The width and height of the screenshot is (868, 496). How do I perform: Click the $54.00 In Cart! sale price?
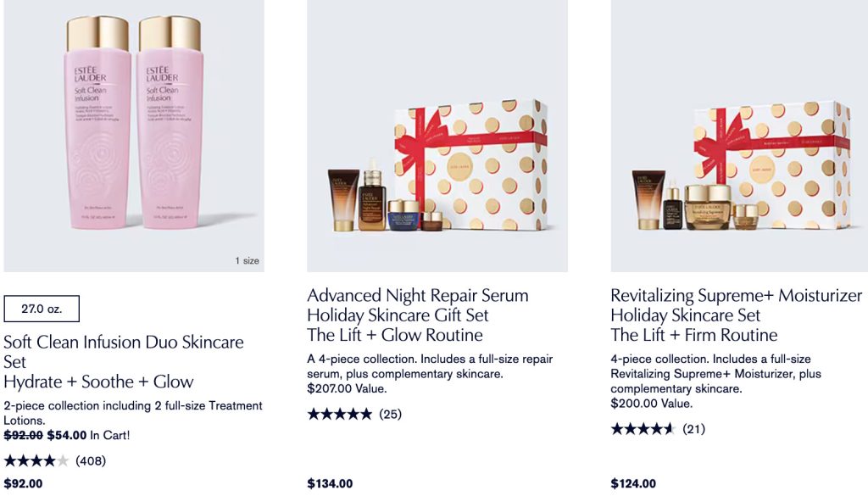click(87, 435)
